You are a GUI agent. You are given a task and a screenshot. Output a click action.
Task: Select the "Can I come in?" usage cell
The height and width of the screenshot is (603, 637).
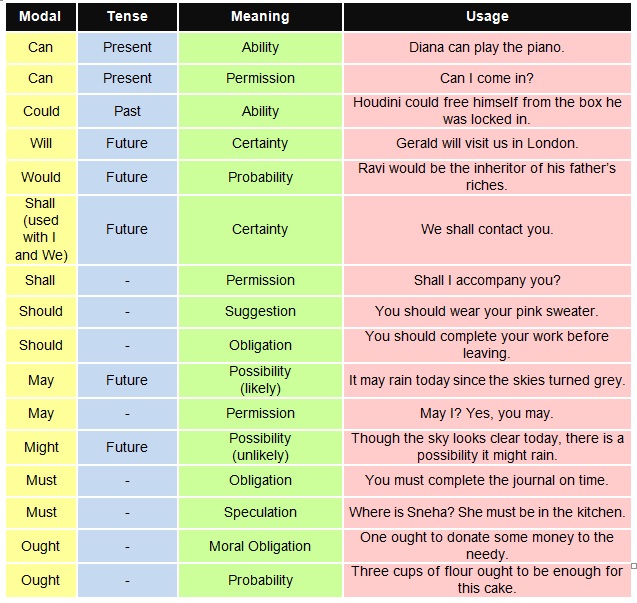(487, 78)
